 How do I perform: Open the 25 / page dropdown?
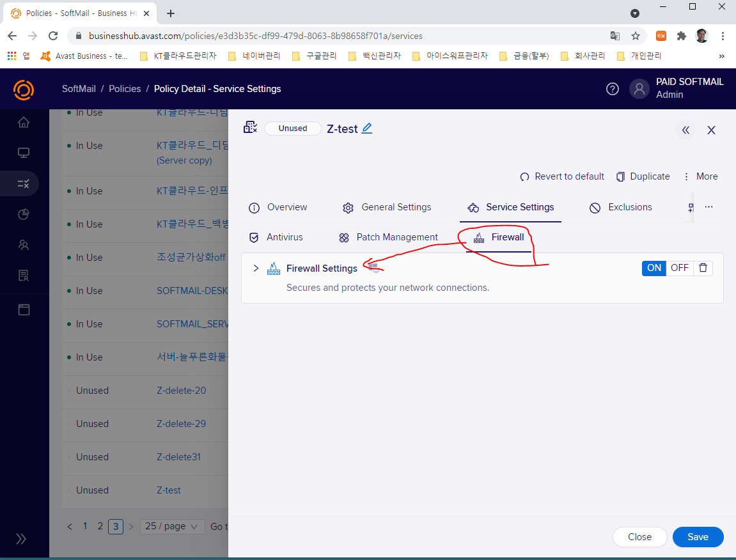coord(172,527)
